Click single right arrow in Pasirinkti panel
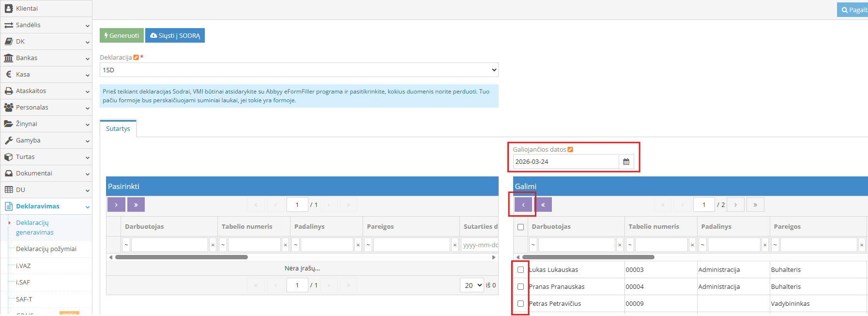This screenshot has width=868, height=316. (116, 205)
